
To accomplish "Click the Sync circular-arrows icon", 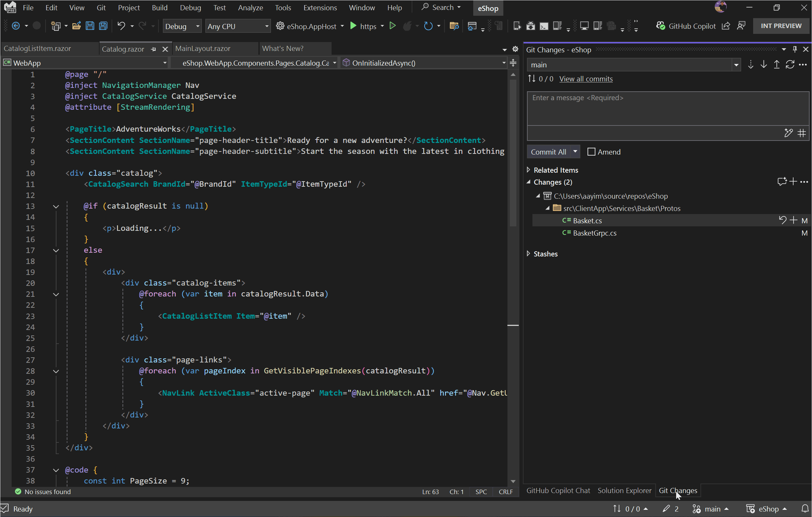I will [x=790, y=65].
